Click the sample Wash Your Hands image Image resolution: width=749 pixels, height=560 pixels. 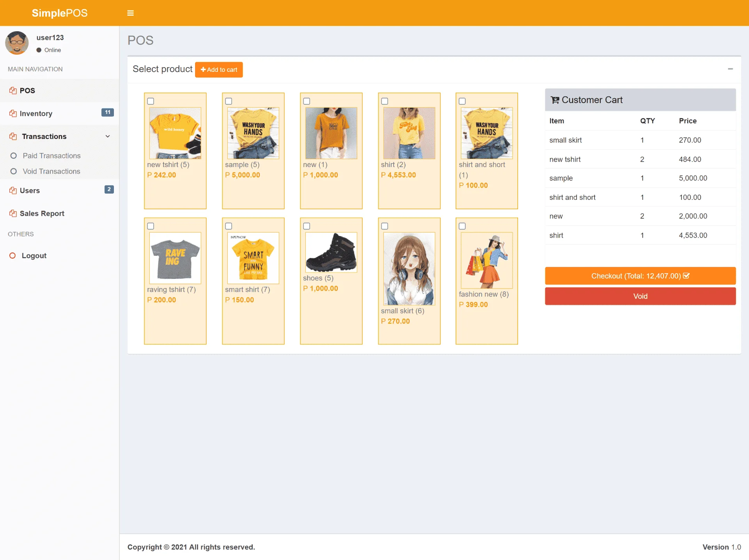tap(253, 133)
